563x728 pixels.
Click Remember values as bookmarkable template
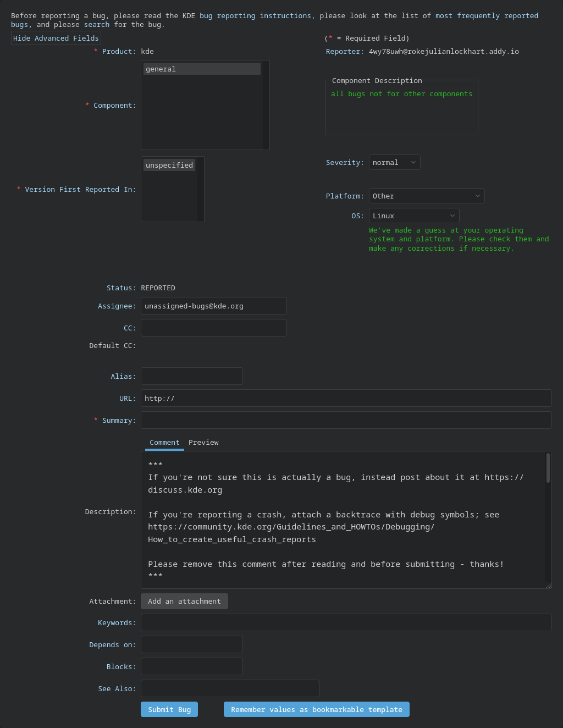tap(317, 709)
